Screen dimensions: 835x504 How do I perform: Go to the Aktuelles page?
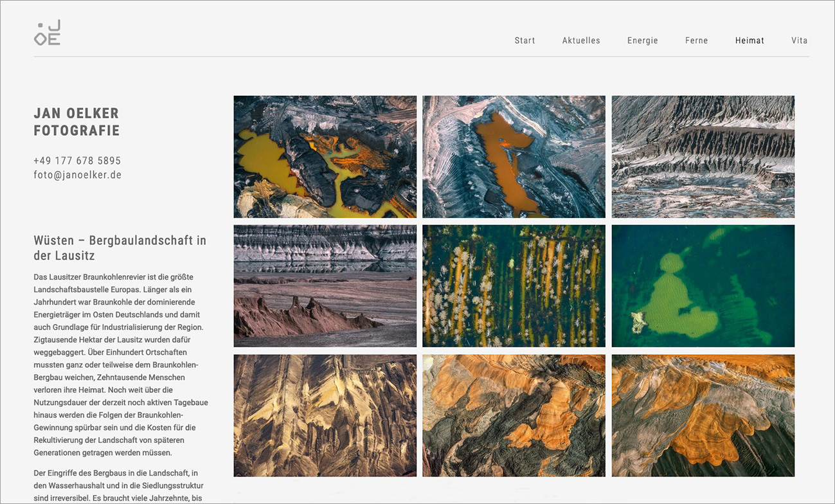pyautogui.click(x=581, y=40)
